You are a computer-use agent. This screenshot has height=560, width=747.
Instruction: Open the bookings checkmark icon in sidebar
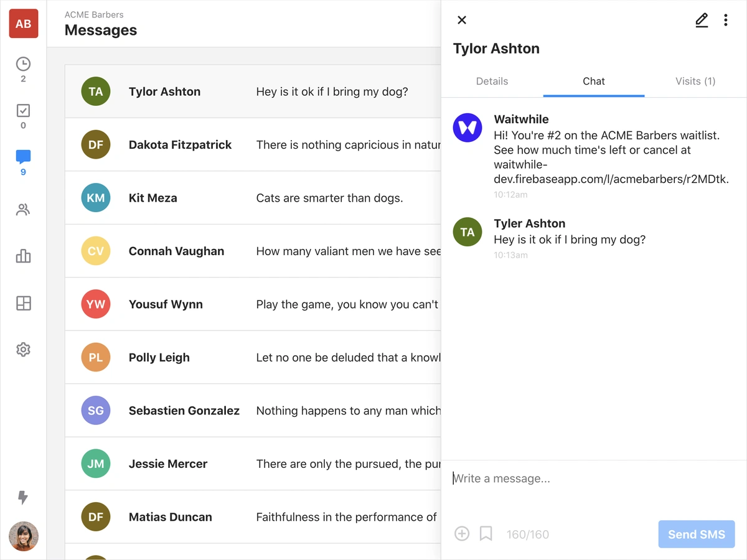pyautogui.click(x=23, y=111)
